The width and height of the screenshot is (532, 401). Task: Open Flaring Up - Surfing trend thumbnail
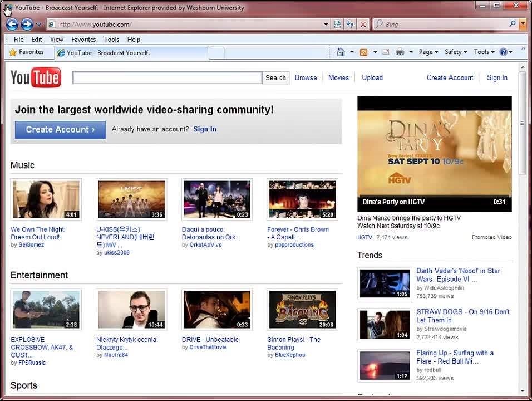(x=385, y=366)
